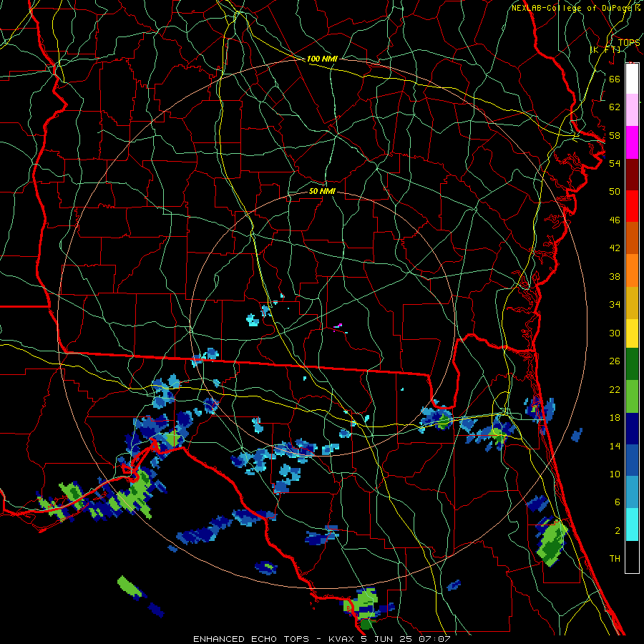Viewport: 644px width, 644px height.
Task: Select the "6" legend value
Action: click(x=617, y=503)
